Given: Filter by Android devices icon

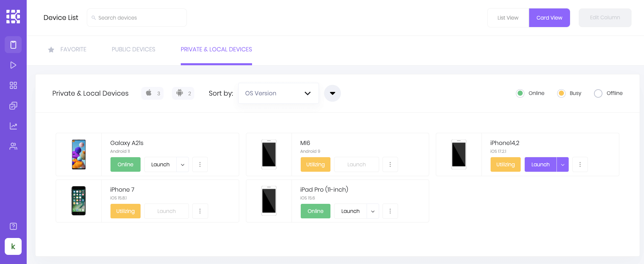Looking at the screenshot, I should coord(183,93).
